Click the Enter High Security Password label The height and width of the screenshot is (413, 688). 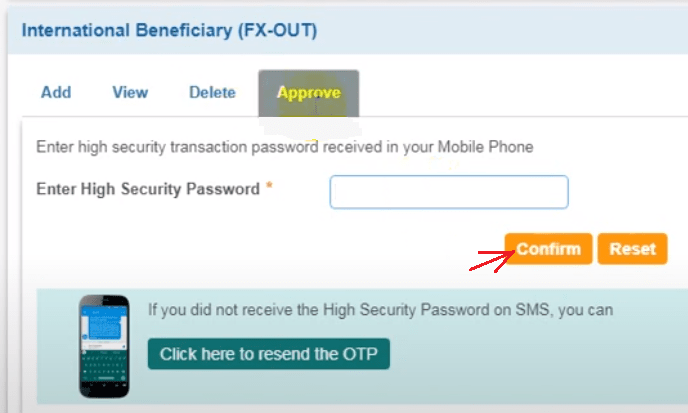[148, 189]
